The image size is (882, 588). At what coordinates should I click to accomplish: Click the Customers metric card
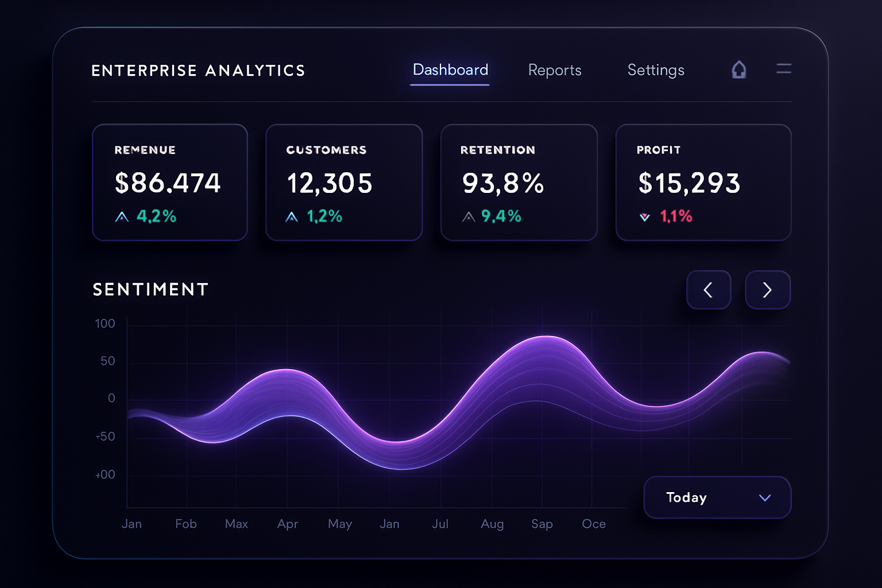point(344,183)
